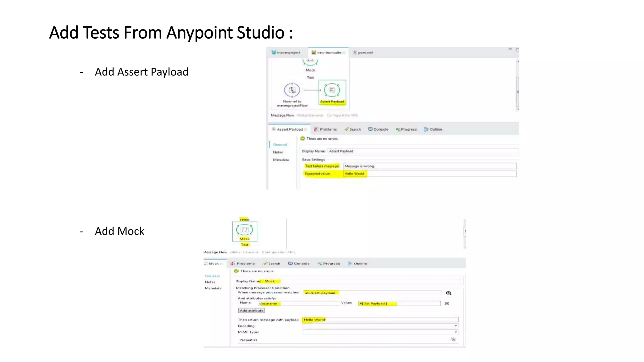The width and height of the screenshot is (644, 362).
Task: Select Notes in Assert Payload sidebar
Action: [278, 152]
